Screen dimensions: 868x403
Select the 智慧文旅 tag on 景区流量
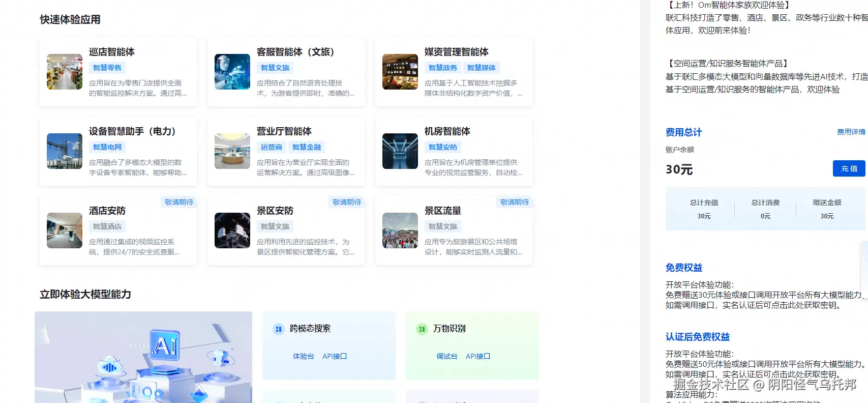click(x=443, y=226)
